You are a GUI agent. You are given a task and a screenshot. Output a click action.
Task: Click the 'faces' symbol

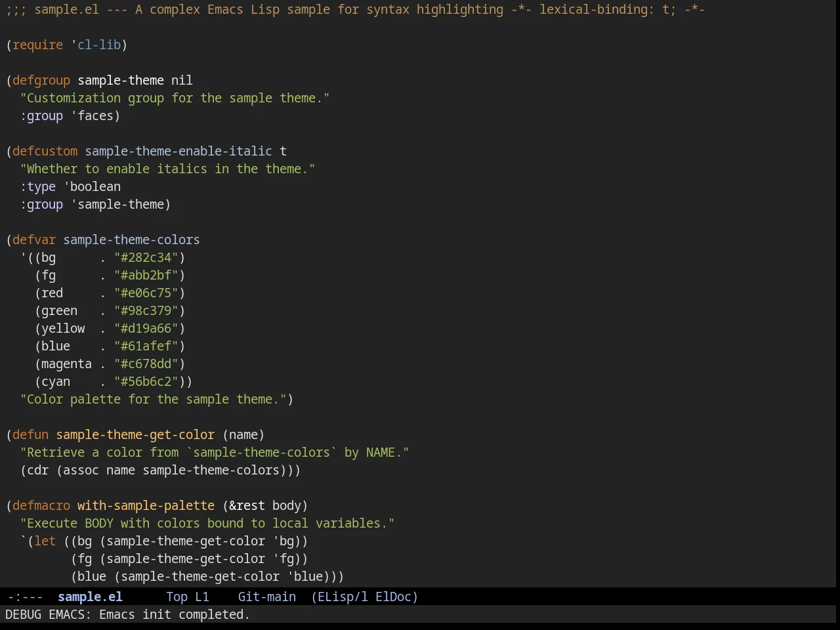[95, 115]
